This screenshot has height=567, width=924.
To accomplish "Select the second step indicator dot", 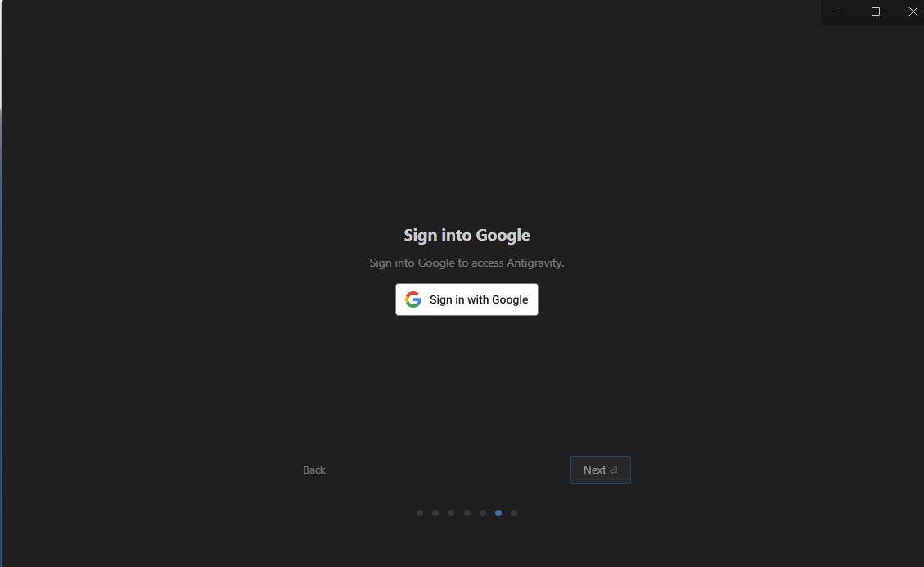I will pos(435,513).
